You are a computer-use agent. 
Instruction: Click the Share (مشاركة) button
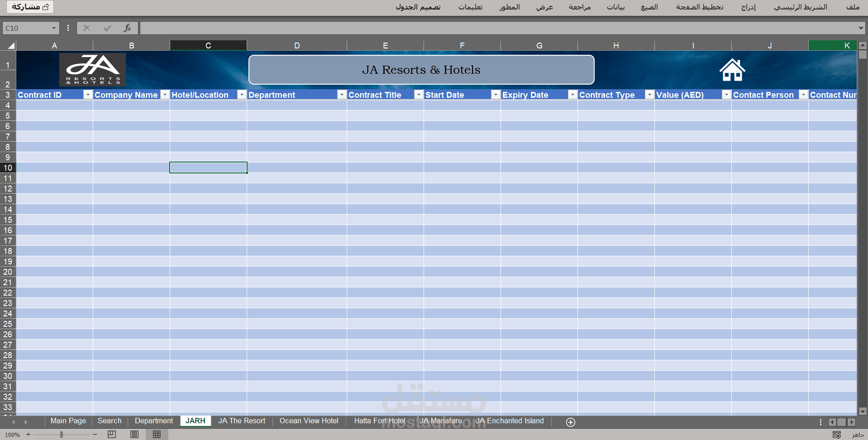[30, 7]
